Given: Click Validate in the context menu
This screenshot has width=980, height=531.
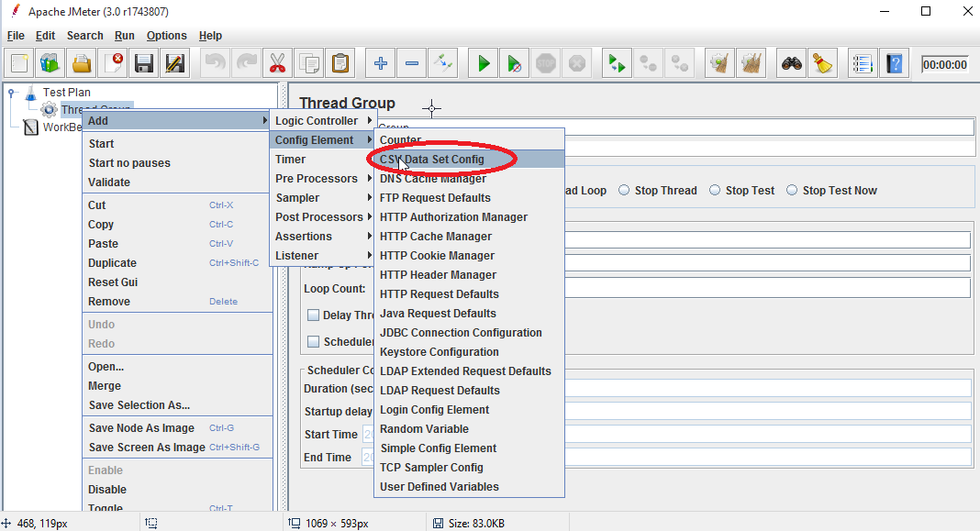Looking at the screenshot, I should tap(177, 183).
